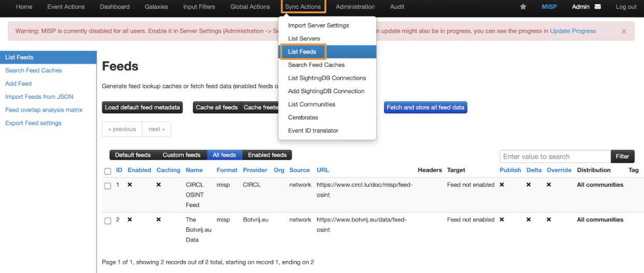Type in the feed search field

[x=555, y=157]
